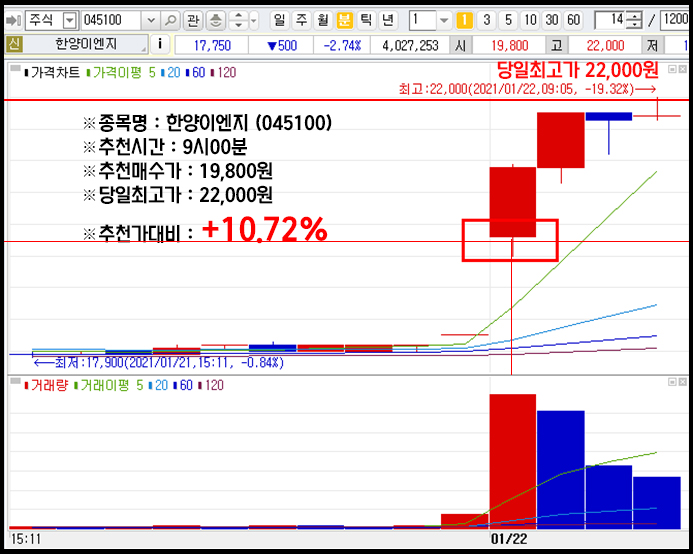The height and width of the screenshot is (554, 693).
Task: Click the 120-period volume average legend
Action: click(211, 386)
